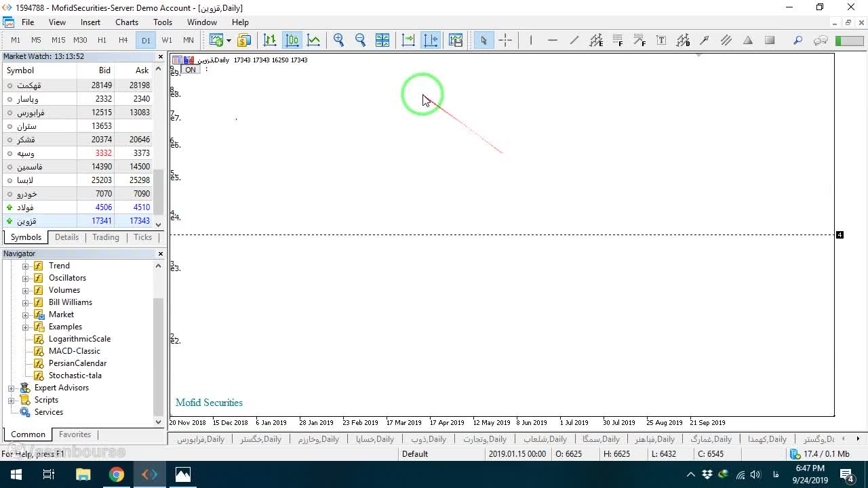Select the MACD-Classic indicator

tap(74, 351)
